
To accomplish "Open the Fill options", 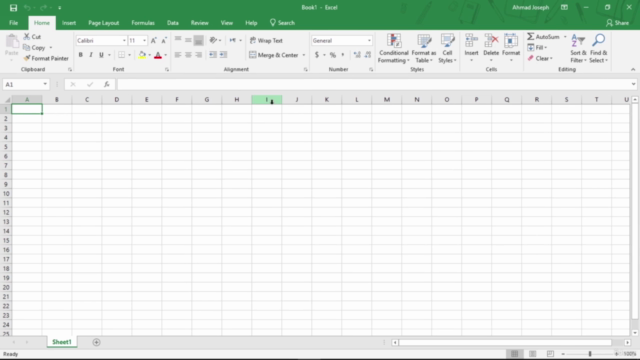I will pos(537,48).
